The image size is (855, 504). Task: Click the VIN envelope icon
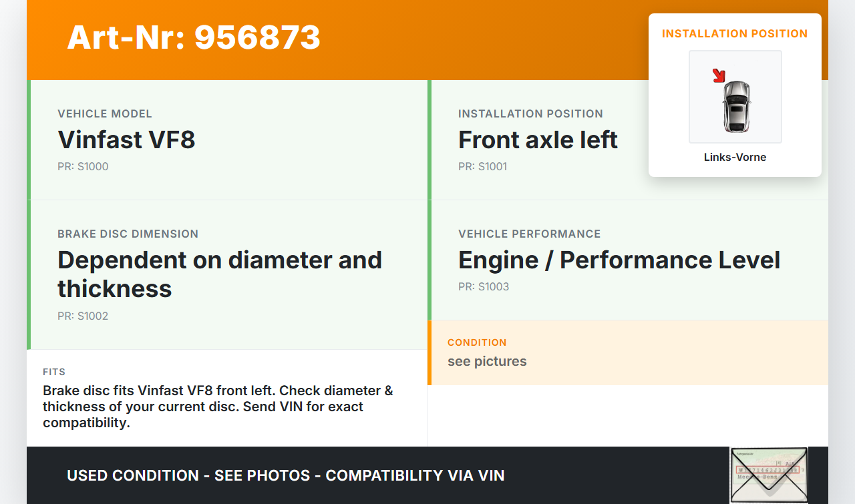pos(769,475)
